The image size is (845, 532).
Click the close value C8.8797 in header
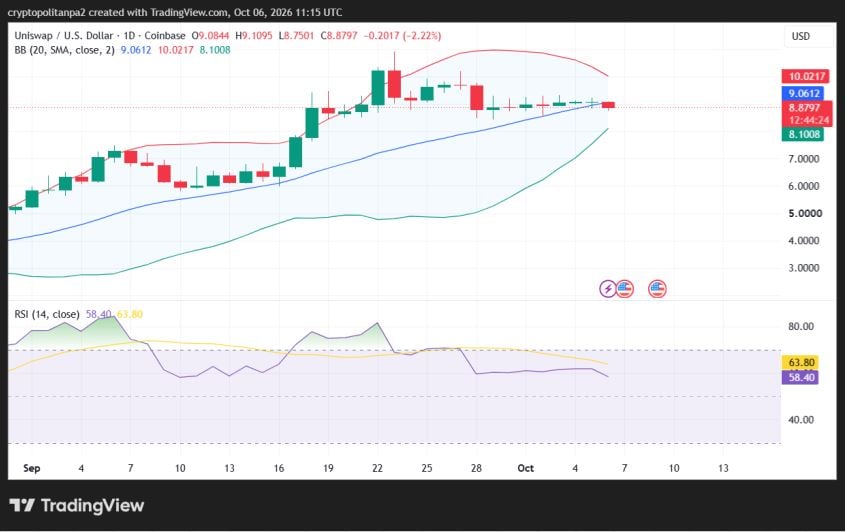[x=339, y=36]
